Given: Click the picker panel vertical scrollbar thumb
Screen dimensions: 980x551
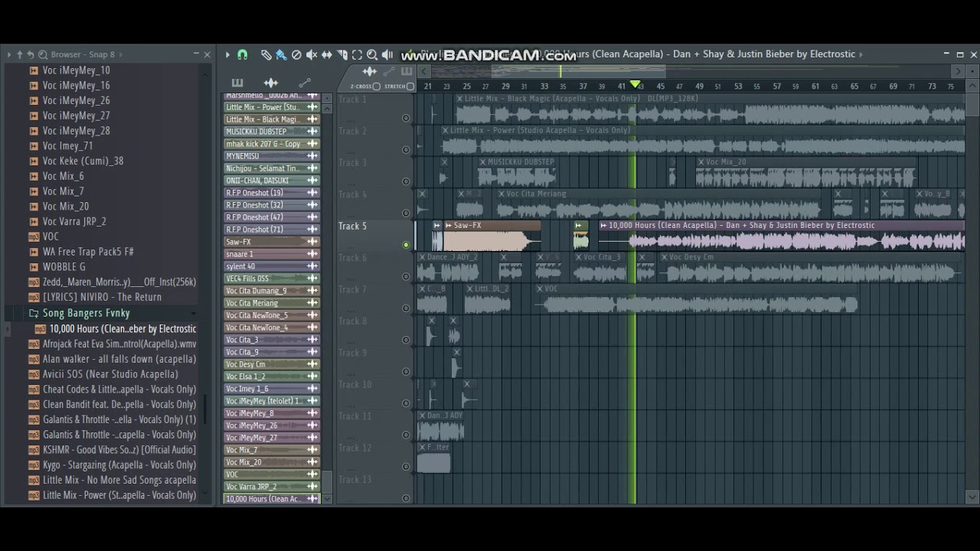Looking at the screenshot, I should pyautogui.click(x=328, y=482).
